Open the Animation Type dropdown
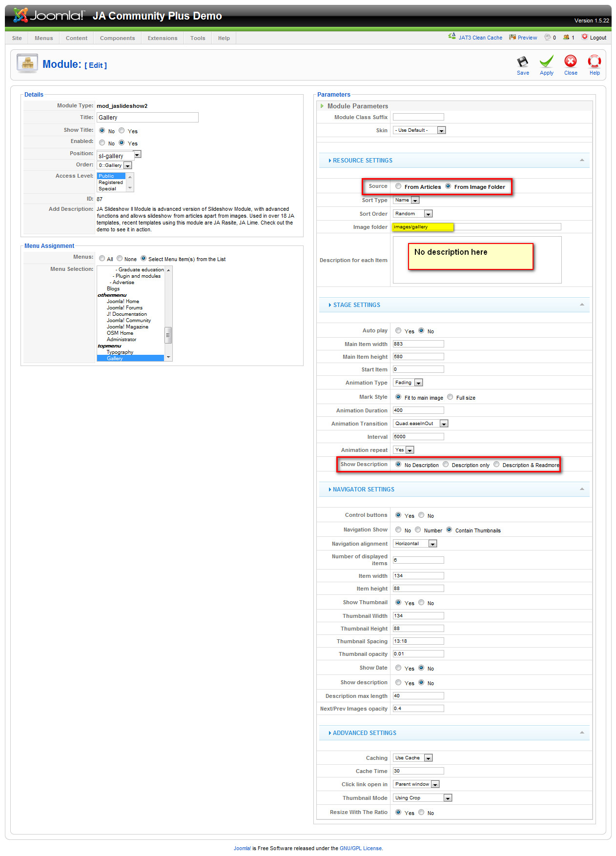616x856 pixels. (418, 383)
